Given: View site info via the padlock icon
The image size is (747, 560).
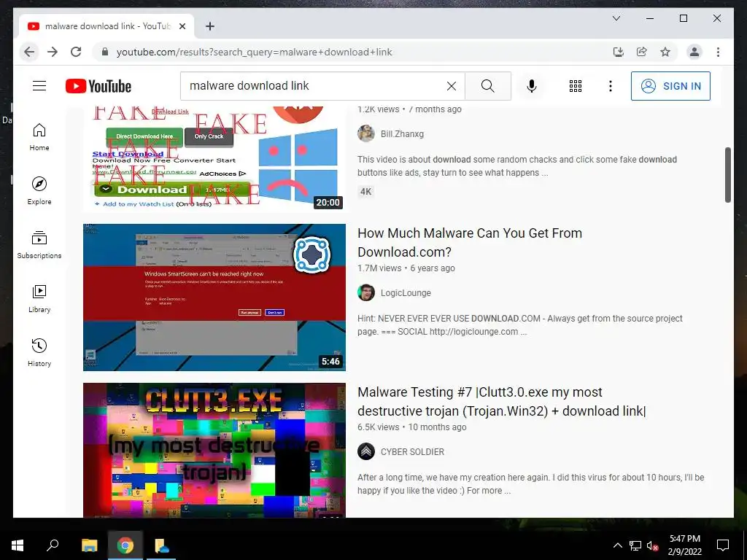Looking at the screenshot, I should click(105, 52).
